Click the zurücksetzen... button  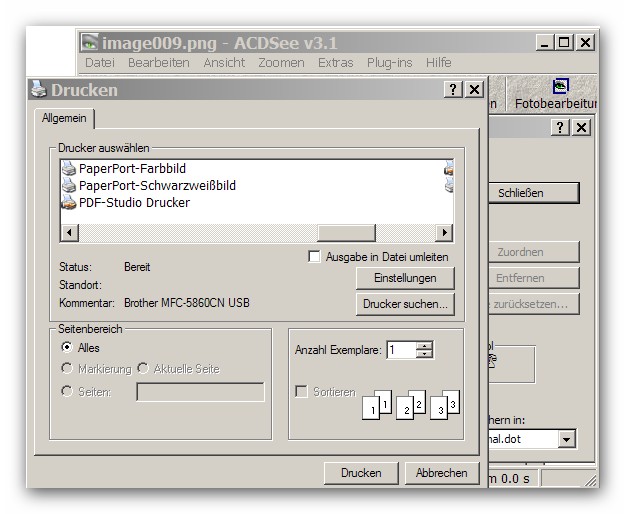point(533,304)
